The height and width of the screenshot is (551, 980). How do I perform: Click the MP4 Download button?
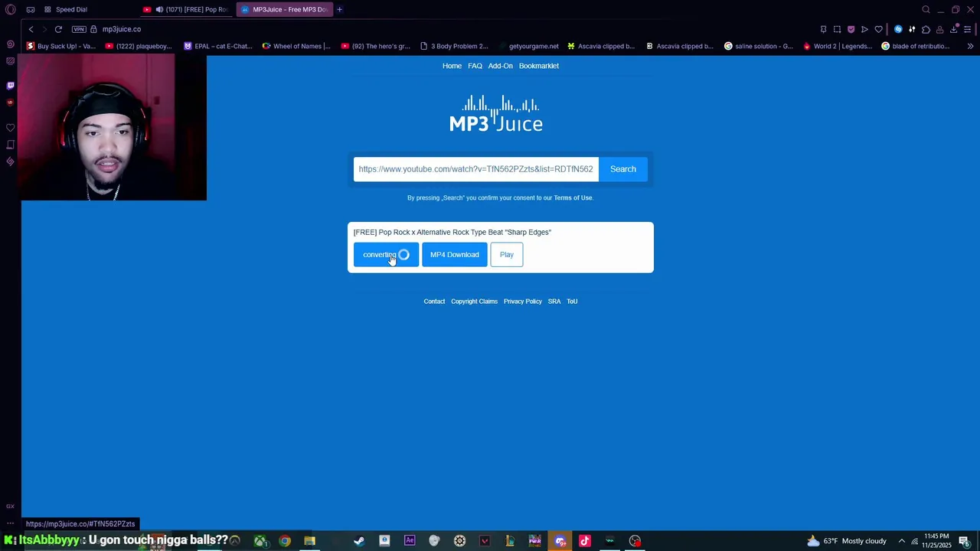coord(455,255)
